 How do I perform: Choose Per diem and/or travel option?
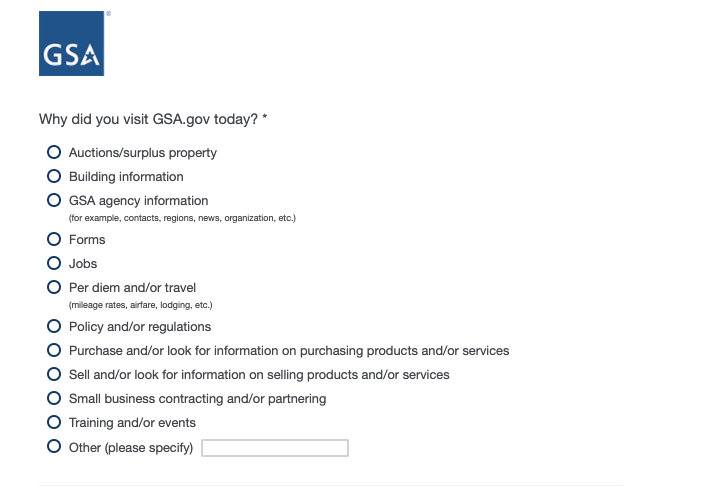click(x=54, y=288)
